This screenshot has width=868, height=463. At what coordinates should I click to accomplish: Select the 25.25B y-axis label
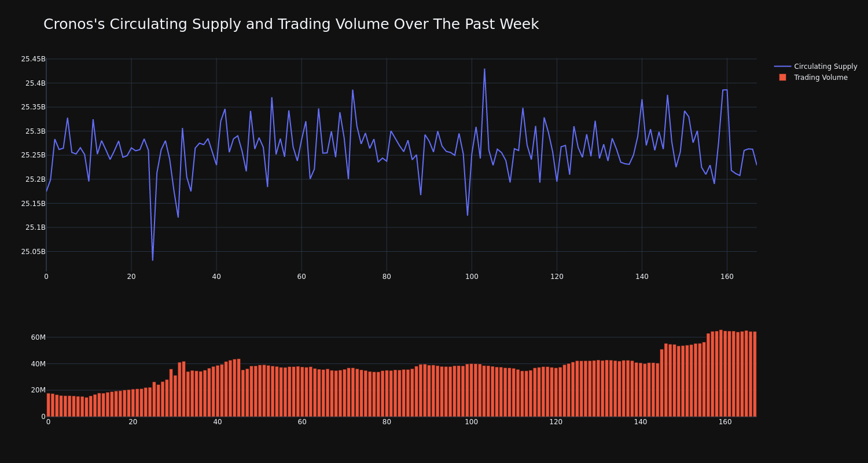click(33, 155)
